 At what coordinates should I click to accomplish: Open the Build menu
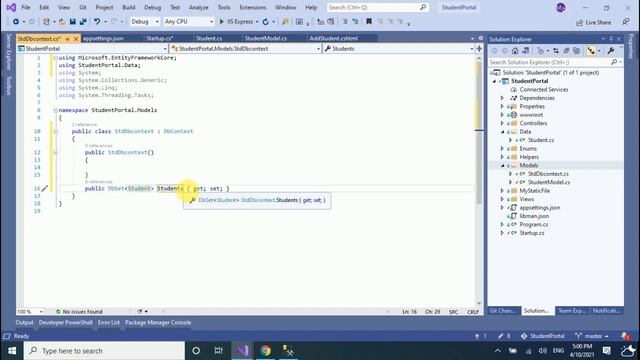point(129,7)
